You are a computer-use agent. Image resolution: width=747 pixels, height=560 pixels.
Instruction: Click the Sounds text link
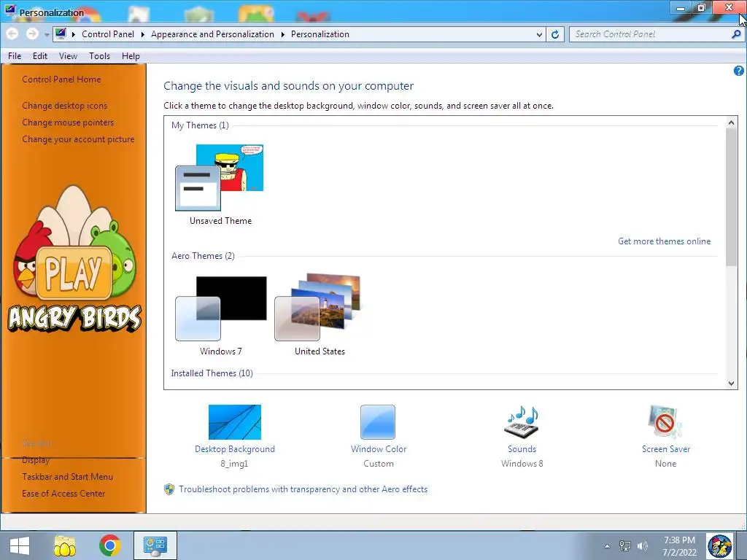click(522, 449)
